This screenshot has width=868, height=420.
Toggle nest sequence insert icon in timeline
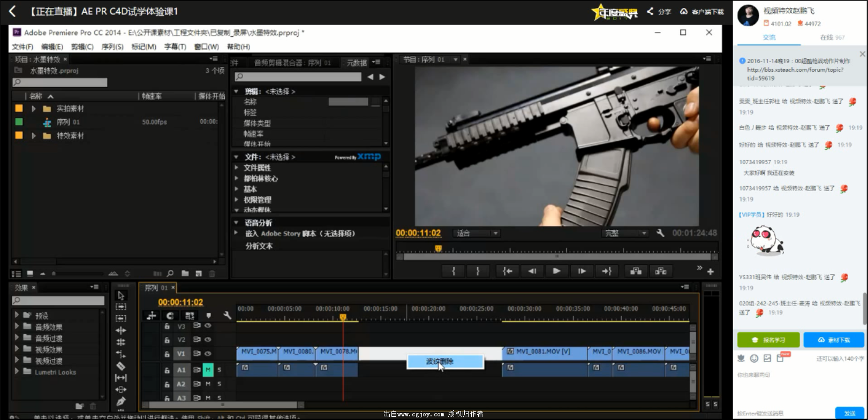pyautogui.click(x=152, y=316)
